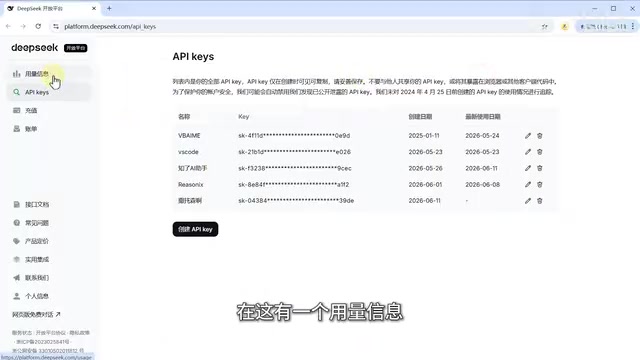Go back using browser back arrow
Screen dimensions: 640x360
tap(9, 26)
